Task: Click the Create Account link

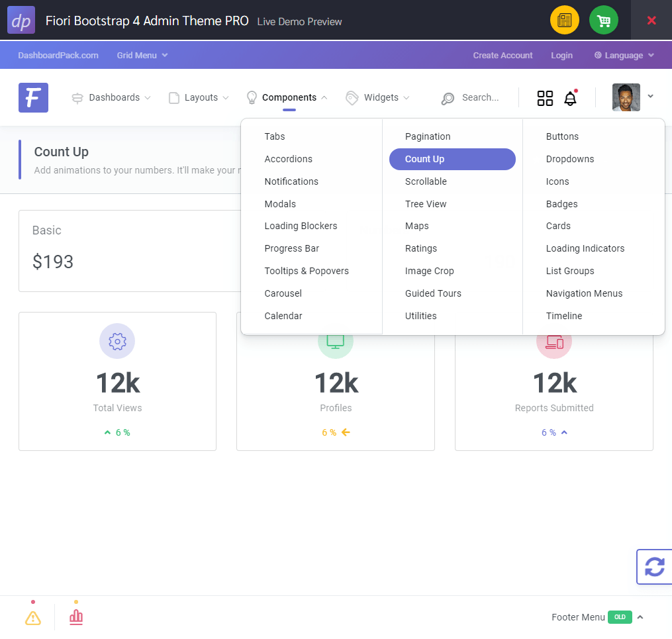Action: [x=503, y=56]
